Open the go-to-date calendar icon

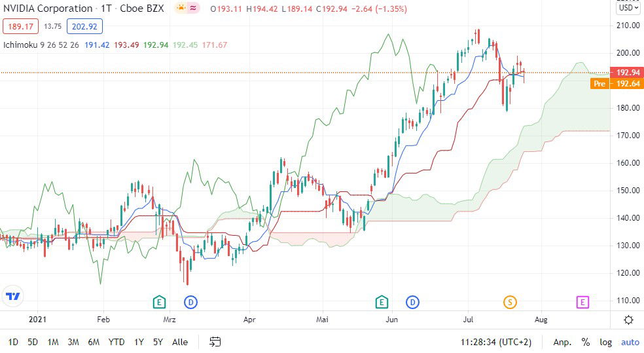[x=215, y=342]
